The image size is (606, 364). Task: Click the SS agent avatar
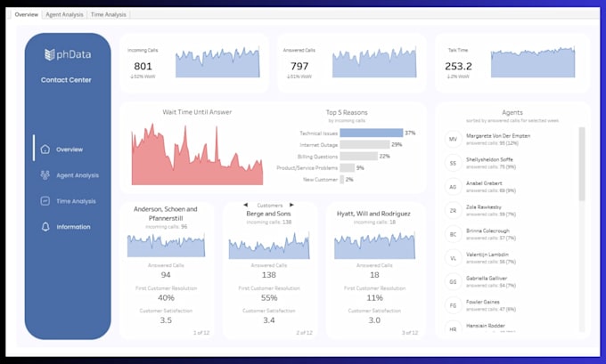coord(453,163)
